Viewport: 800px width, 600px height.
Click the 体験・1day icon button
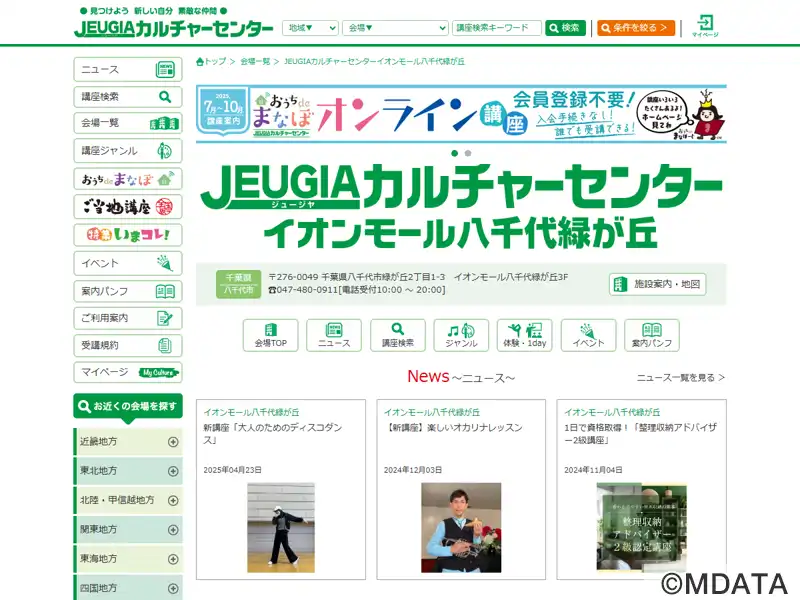click(x=524, y=335)
